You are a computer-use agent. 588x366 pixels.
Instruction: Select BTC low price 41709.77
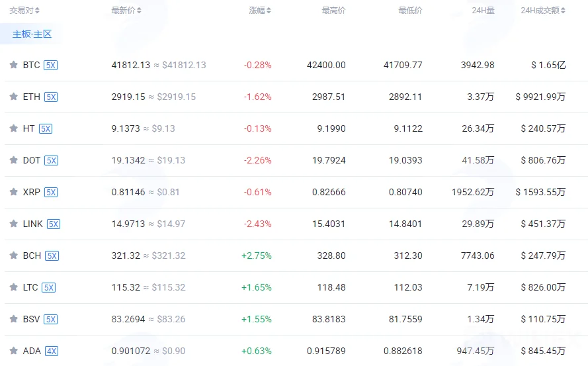click(x=403, y=65)
